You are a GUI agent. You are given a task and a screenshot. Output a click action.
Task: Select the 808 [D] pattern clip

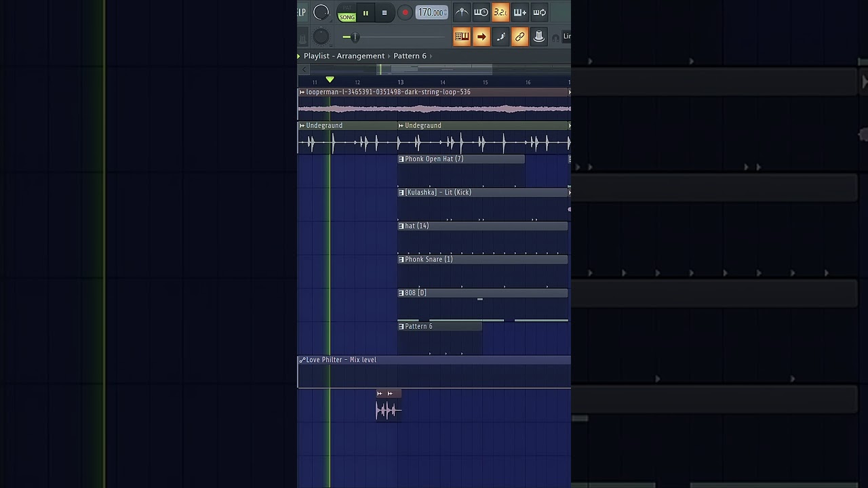point(483,305)
